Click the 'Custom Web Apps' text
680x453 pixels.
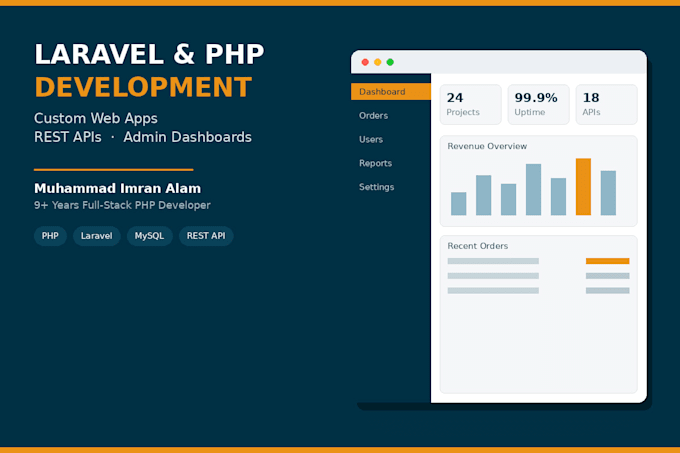pyautogui.click(x=96, y=118)
